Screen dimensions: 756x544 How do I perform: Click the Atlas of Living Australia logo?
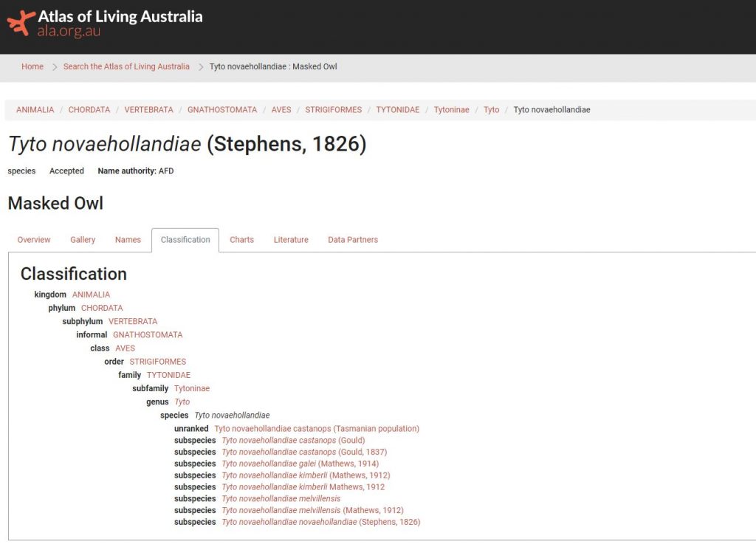(104, 23)
